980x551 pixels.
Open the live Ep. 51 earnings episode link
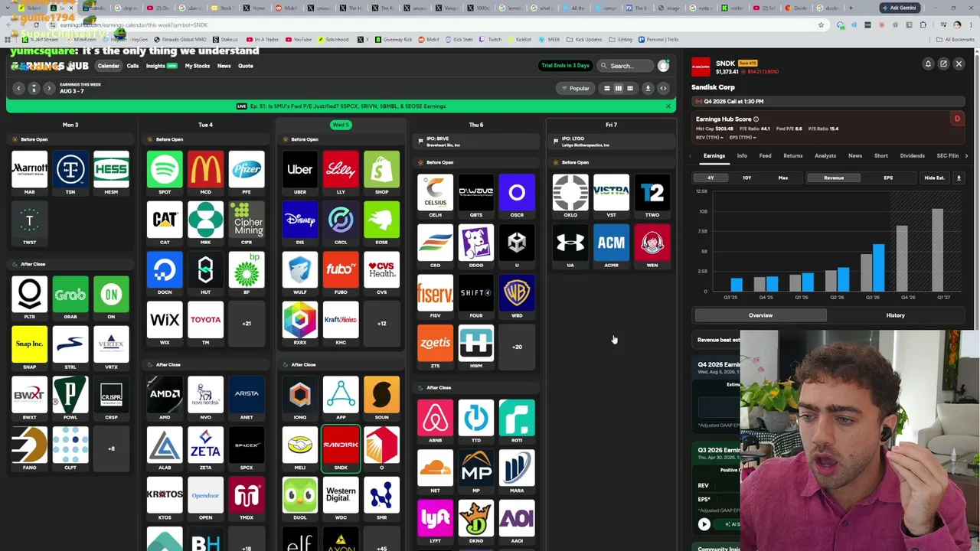tap(341, 106)
